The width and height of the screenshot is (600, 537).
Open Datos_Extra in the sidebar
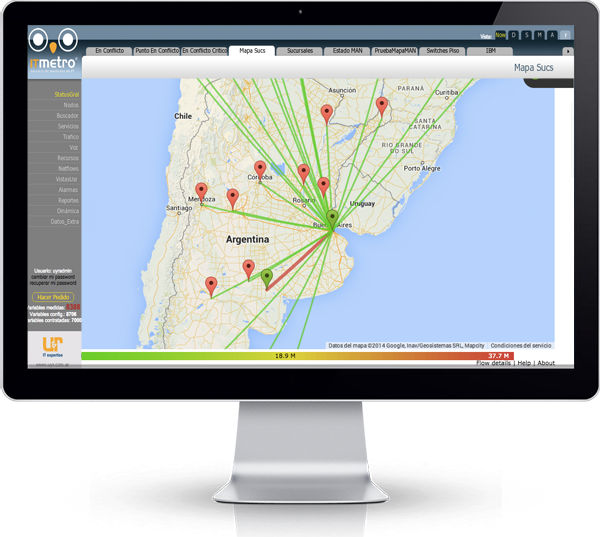pos(65,222)
